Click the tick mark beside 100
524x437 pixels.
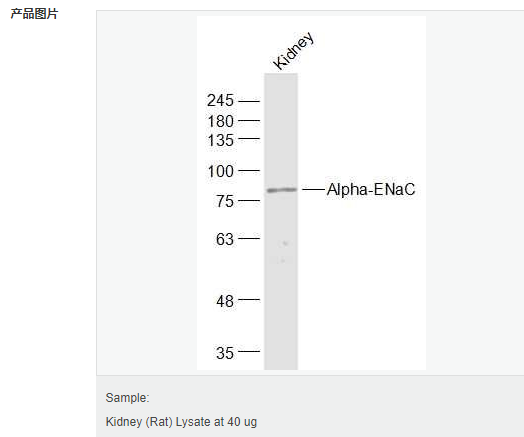coord(249,170)
